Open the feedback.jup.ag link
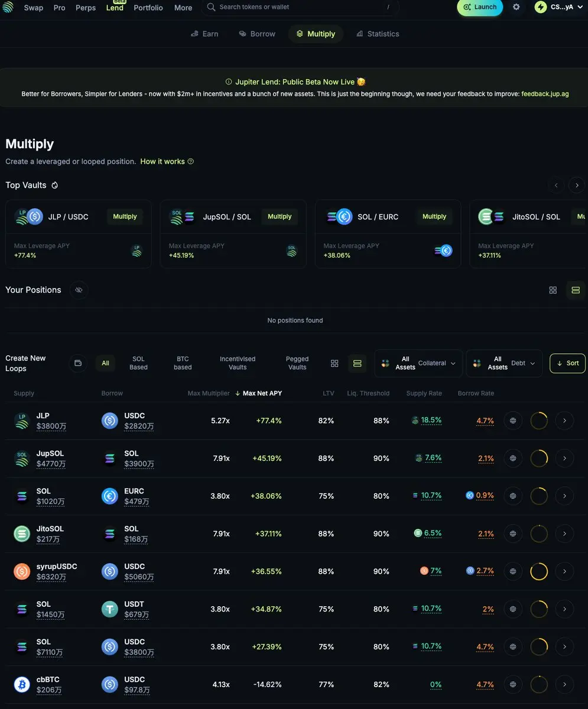 pyautogui.click(x=545, y=93)
